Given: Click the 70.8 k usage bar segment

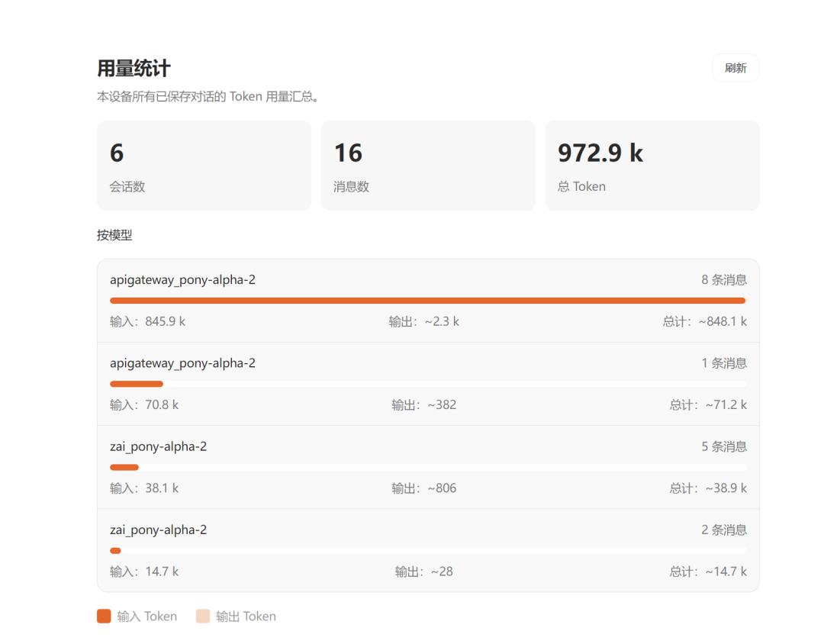Looking at the screenshot, I should pyautogui.click(x=136, y=383).
